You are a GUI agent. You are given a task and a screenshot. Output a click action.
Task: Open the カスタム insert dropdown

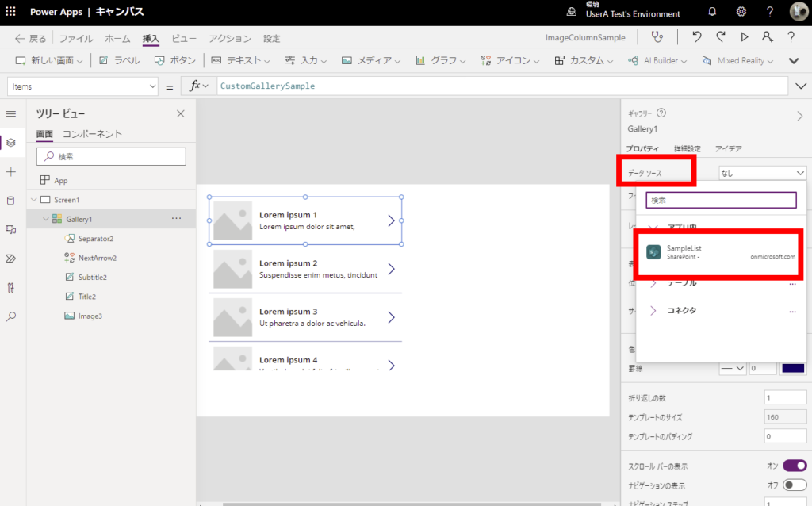pyautogui.click(x=584, y=60)
